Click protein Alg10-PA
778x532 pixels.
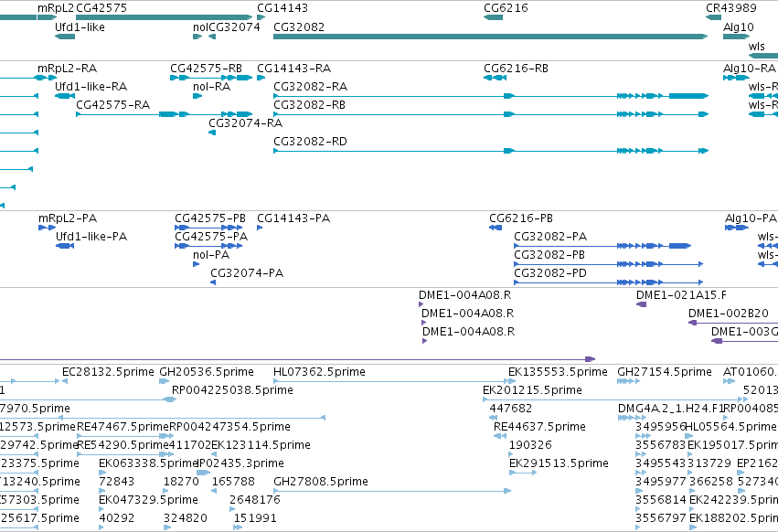point(737,228)
